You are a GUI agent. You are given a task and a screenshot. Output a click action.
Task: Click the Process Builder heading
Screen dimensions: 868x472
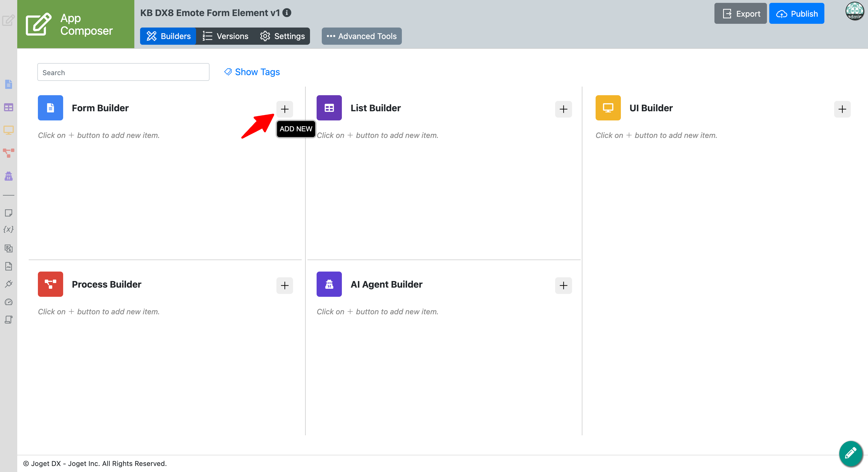pos(106,284)
